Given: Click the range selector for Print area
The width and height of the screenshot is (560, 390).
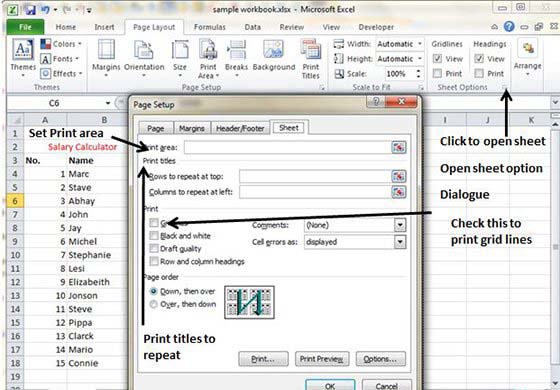Looking at the screenshot, I should (x=399, y=147).
